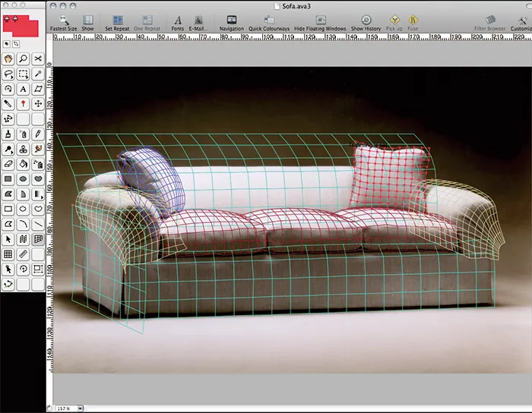
Task: Select the Clone Stamp tool
Action: pos(23,149)
